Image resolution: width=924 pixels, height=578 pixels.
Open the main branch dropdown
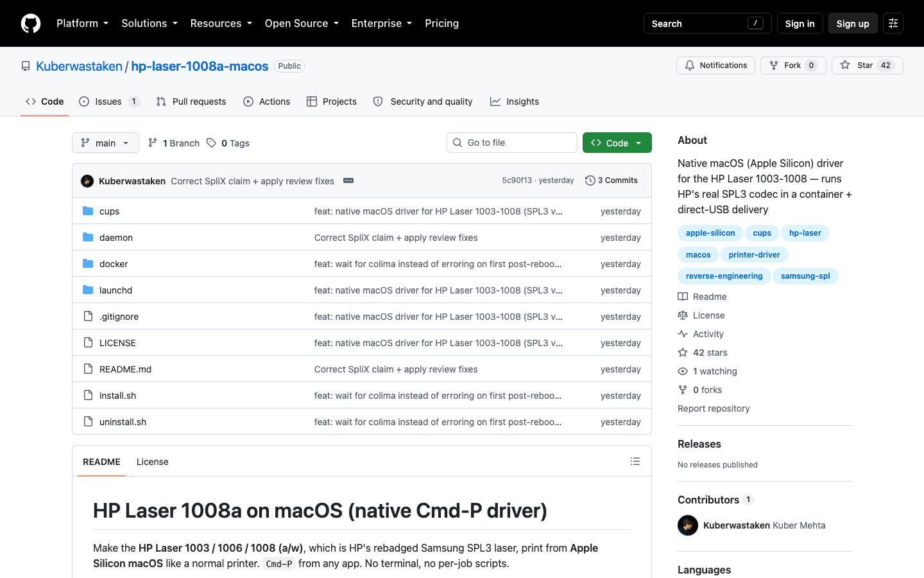(x=105, y=143)
